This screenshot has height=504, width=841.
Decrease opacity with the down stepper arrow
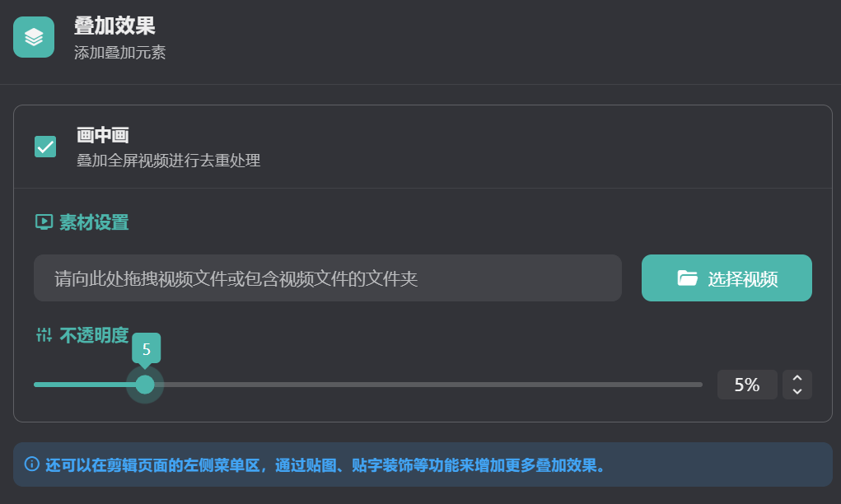click(797, 391)
